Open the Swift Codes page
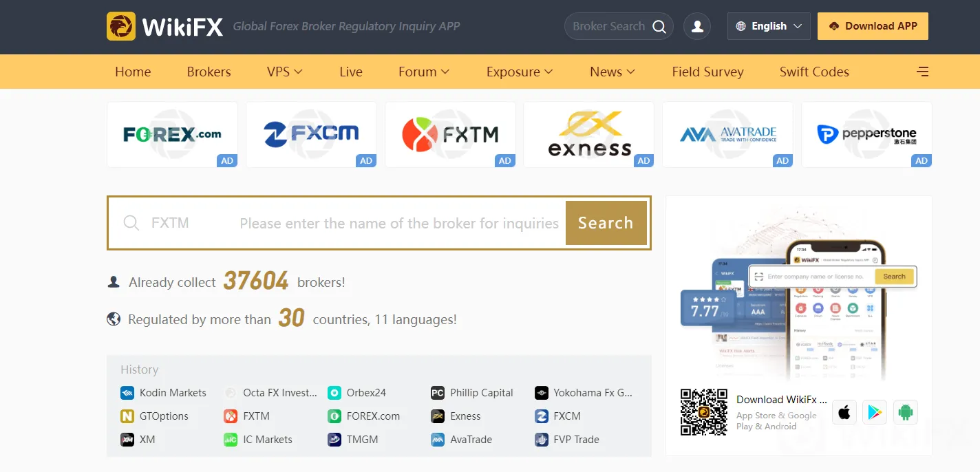Image resolution: width=980 pixels, height=472 pixels. click(814, 72)
